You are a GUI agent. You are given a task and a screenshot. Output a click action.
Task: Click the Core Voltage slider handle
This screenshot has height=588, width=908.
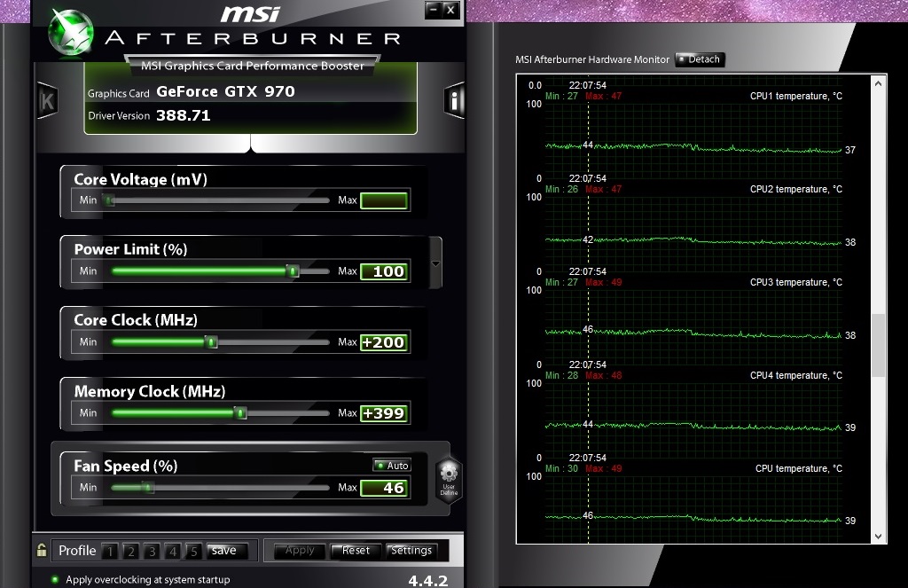tap(109, 200)
